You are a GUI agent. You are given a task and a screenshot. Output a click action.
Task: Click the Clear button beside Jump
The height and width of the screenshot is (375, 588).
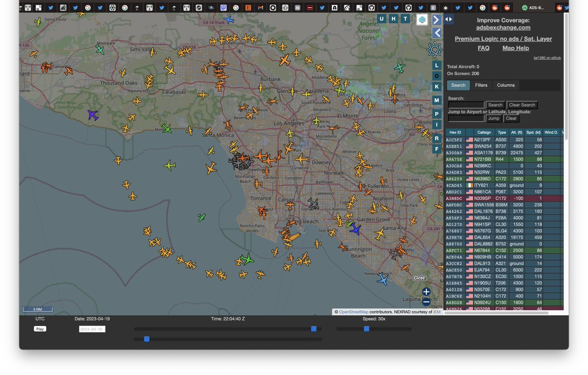pos(511,118)
